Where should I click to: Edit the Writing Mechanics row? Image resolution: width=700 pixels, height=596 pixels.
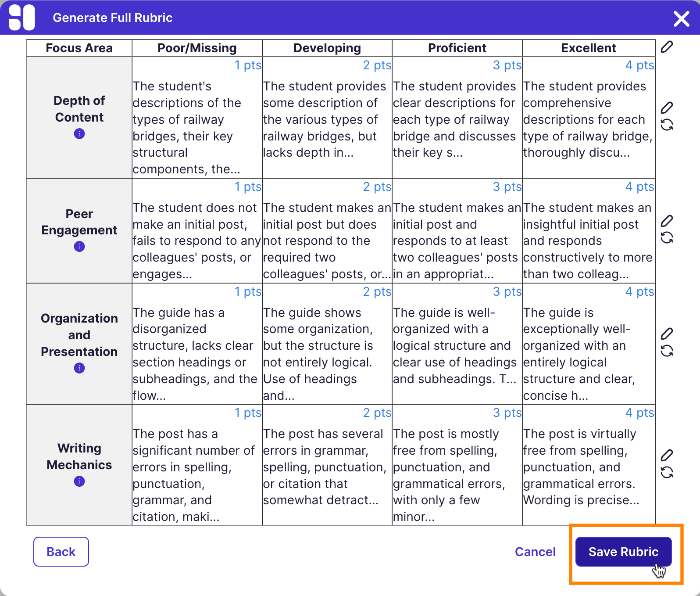(667, 455)
